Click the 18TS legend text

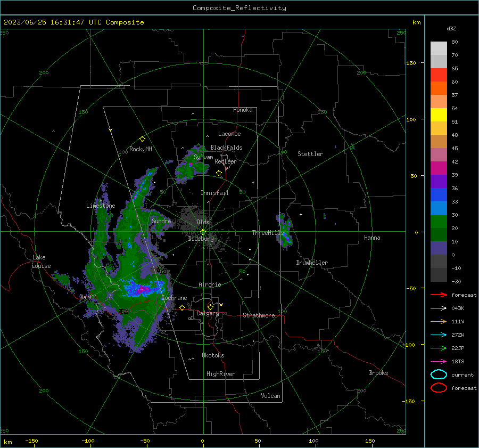pyautogui.click(x=458, y=361)
